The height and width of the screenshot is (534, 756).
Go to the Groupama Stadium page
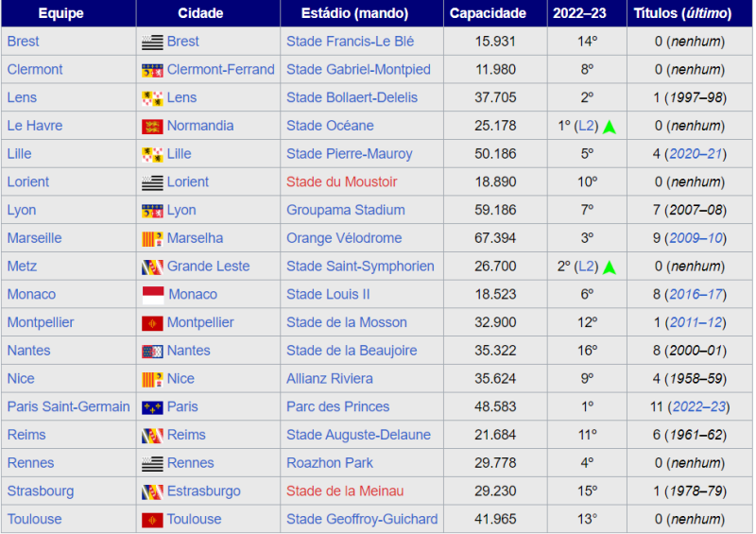[345, 211]
